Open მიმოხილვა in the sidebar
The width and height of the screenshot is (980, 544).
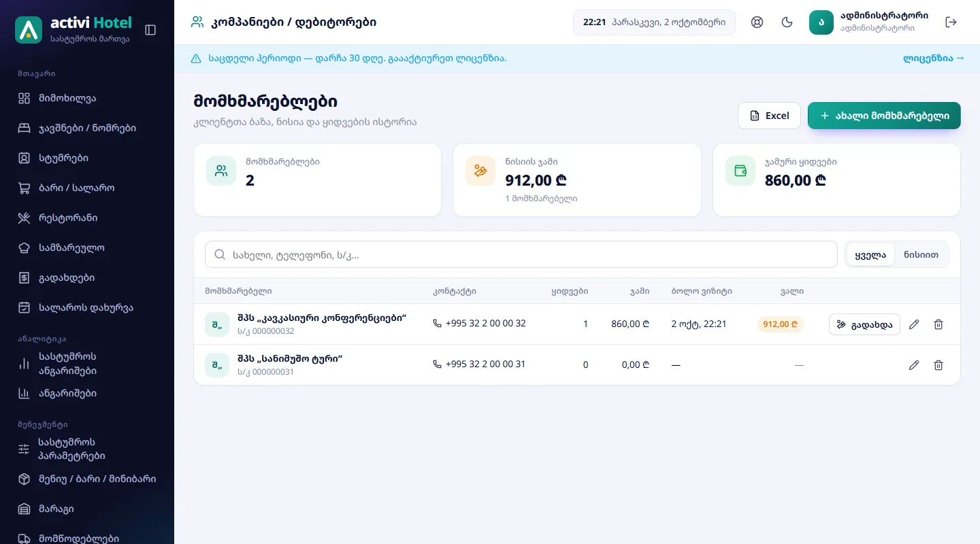click(x=87, y=98)
